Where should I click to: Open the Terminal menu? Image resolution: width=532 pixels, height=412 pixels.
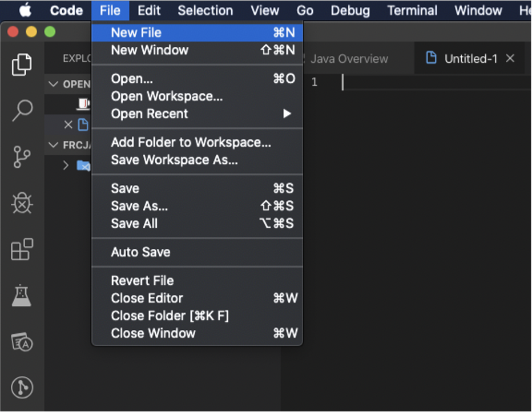tap(412, 10)
